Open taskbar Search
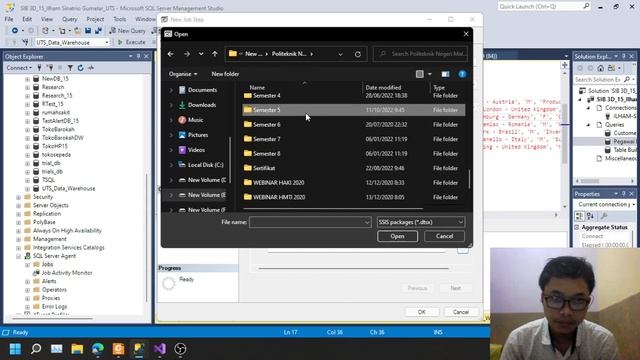The height and width of the screenshot is (360, 640). [x=36, y=349]
